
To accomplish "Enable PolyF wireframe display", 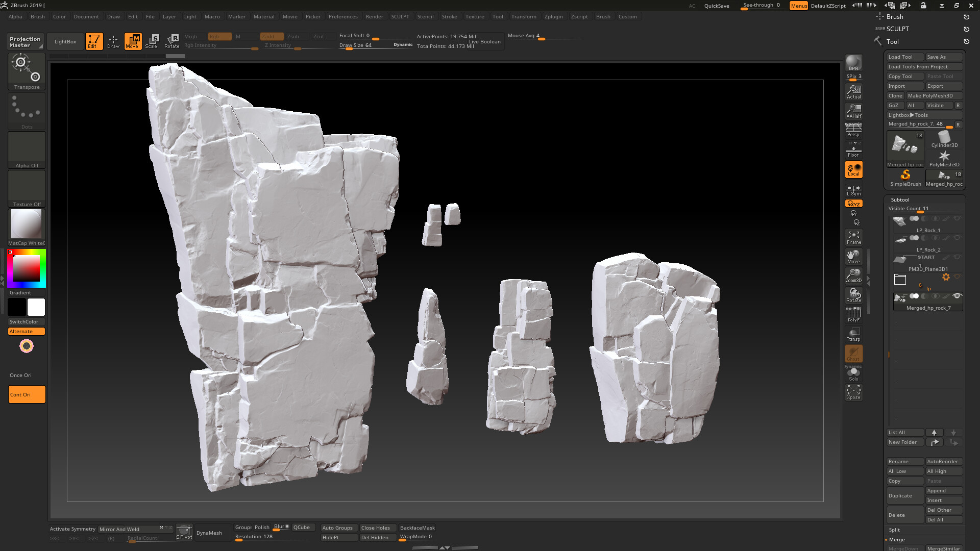I will coord(853,315).
